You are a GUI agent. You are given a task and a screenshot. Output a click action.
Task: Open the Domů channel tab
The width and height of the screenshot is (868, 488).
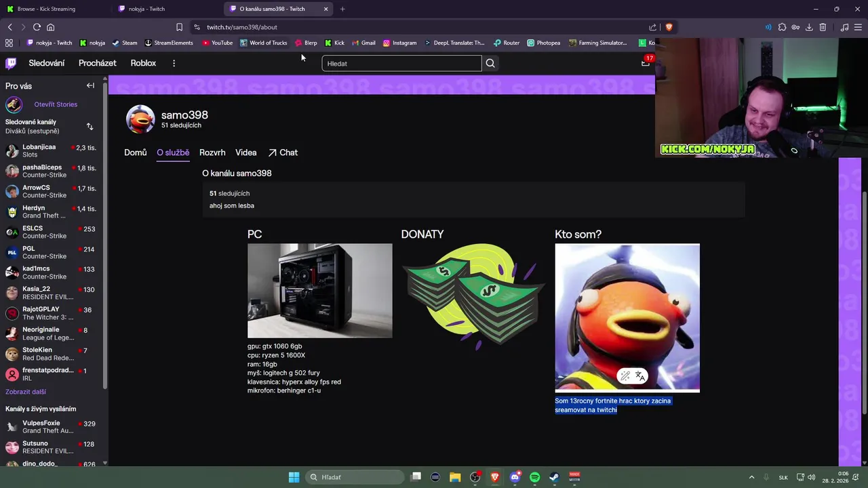[x=135, y=152]
